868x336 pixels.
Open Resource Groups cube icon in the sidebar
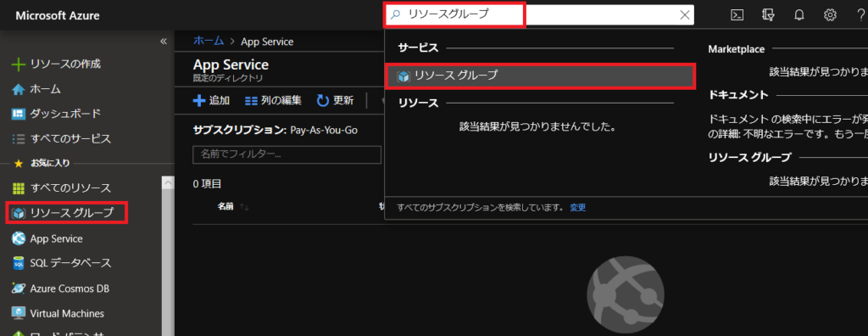(19, 213)
